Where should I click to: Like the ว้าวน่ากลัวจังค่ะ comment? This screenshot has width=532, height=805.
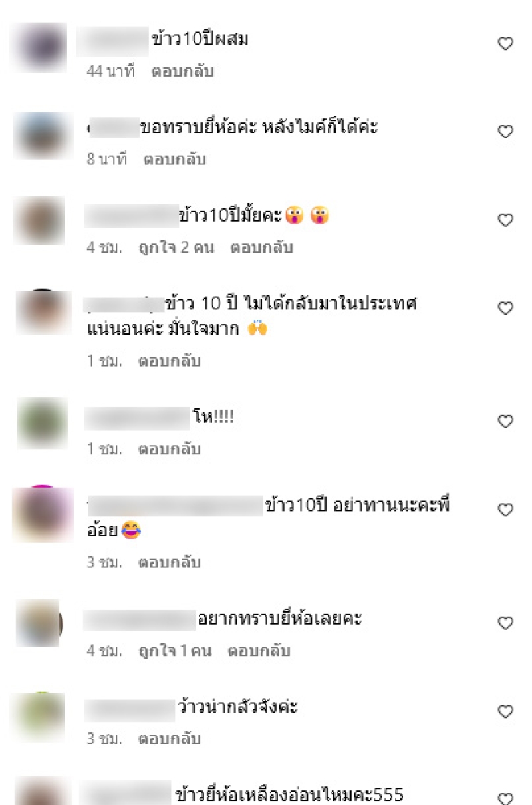pyautogui.click(x=506, y=712)
